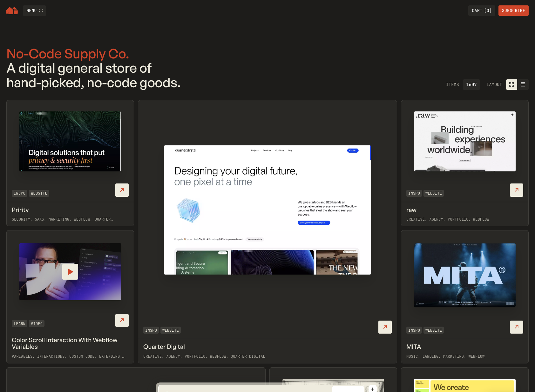Select the WEBSITE tag on Quarter Digital
The image size is (535, 392).
[170, 330]
